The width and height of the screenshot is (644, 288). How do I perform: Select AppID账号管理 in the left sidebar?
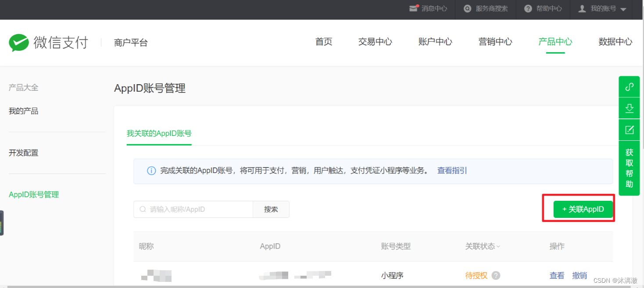tap(34, 195)
